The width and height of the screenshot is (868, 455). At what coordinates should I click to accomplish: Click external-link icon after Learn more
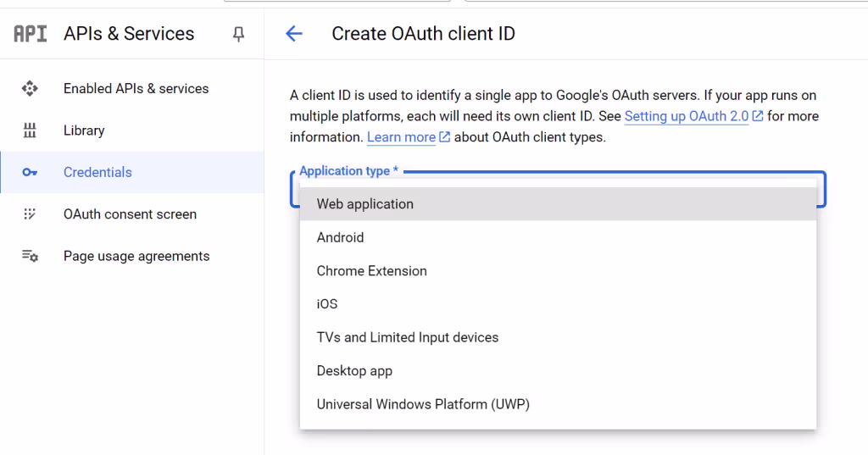tap(444, 136)
